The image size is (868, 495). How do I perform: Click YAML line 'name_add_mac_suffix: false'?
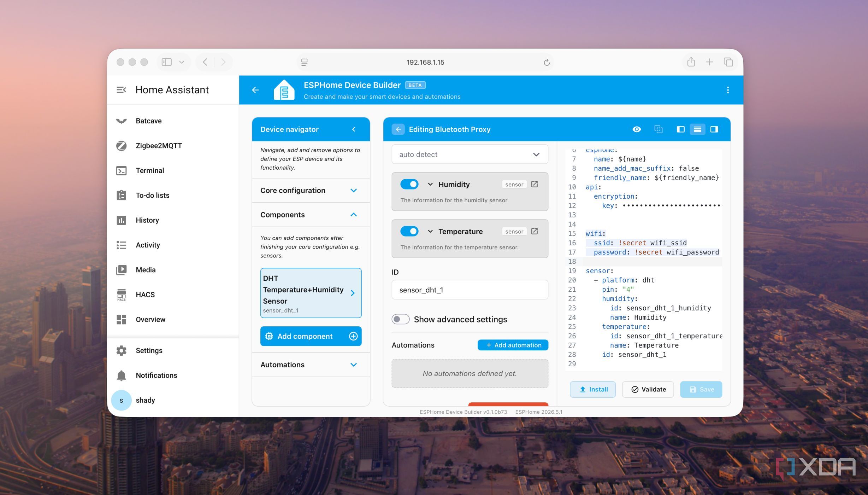click(x=646, y=168)
